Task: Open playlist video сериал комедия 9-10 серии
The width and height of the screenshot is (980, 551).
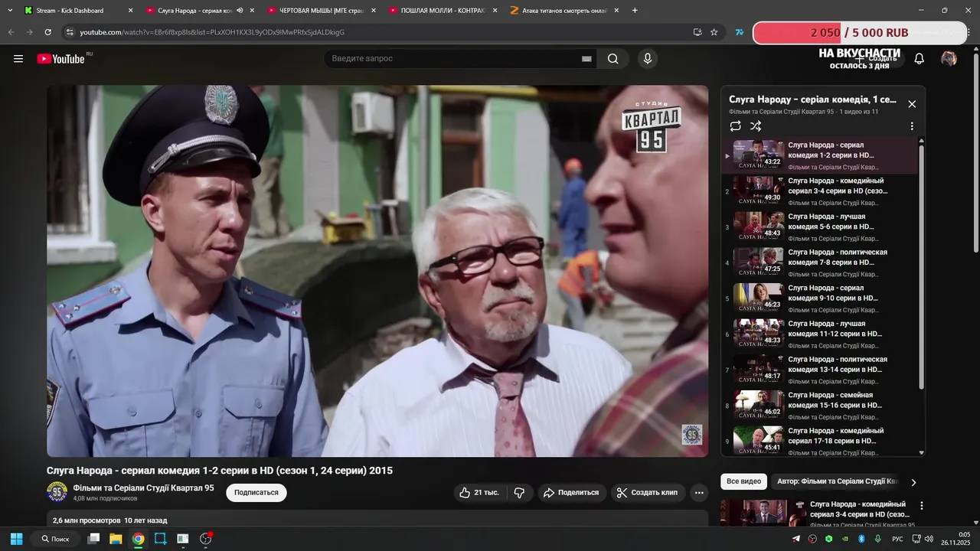Action: [820, 298]
